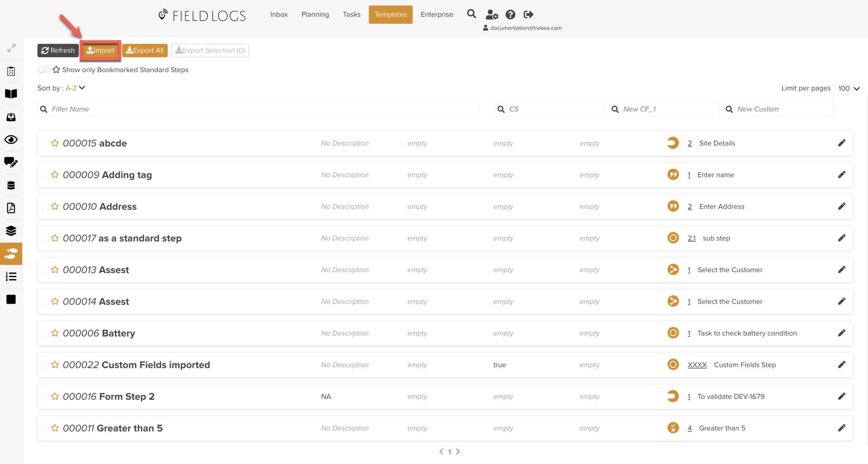The height and width of the screenshot is (464, 868).
Task: Go to next page arrow
Action: pos(458,451)
